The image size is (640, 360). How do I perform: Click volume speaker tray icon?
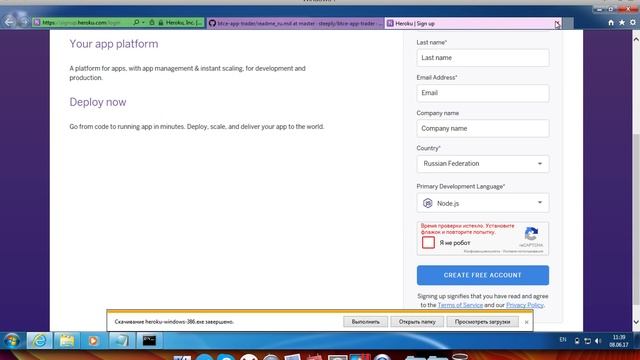click(x=598, y=341)
